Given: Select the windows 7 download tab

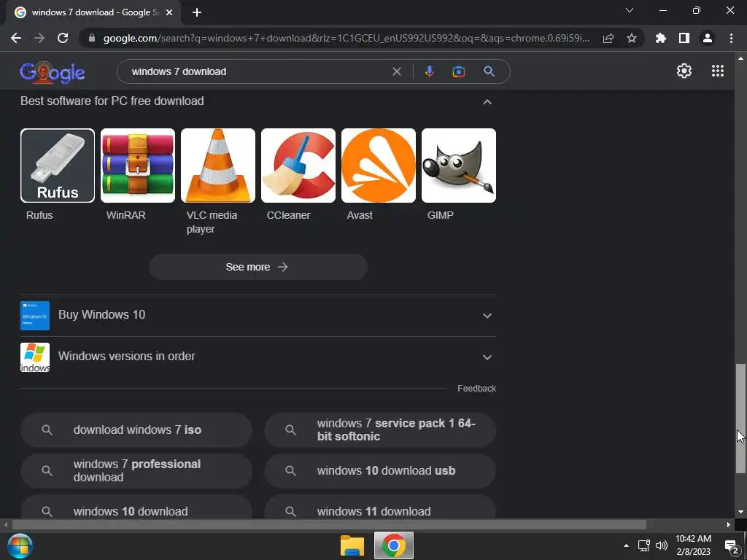Looking at the screenshot, I should (93, 12).
